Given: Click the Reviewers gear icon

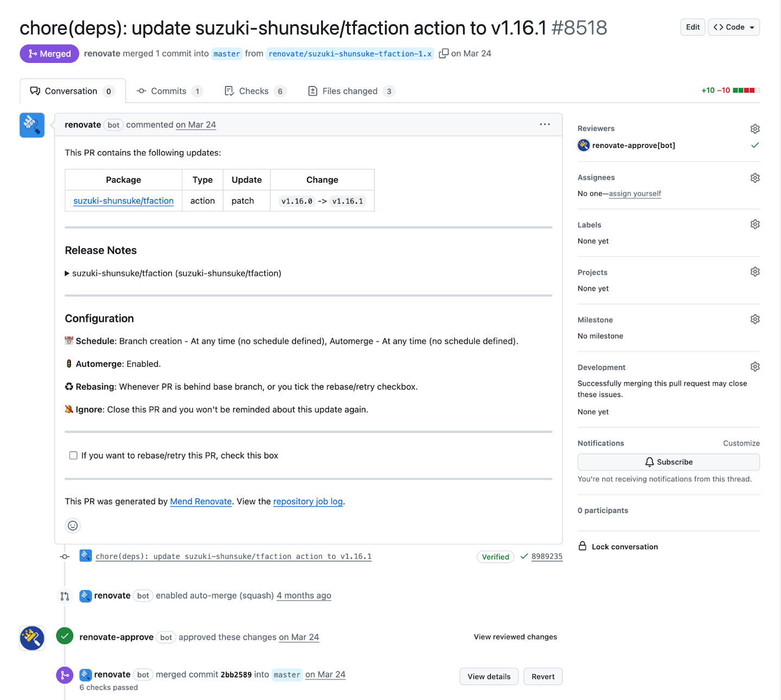Looking at the screenshot, I should point(754,129).
